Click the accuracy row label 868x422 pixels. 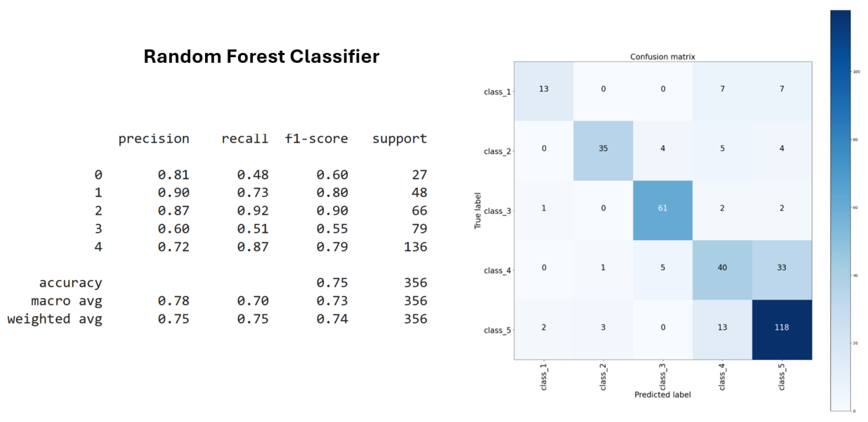[x=70, y=283]
